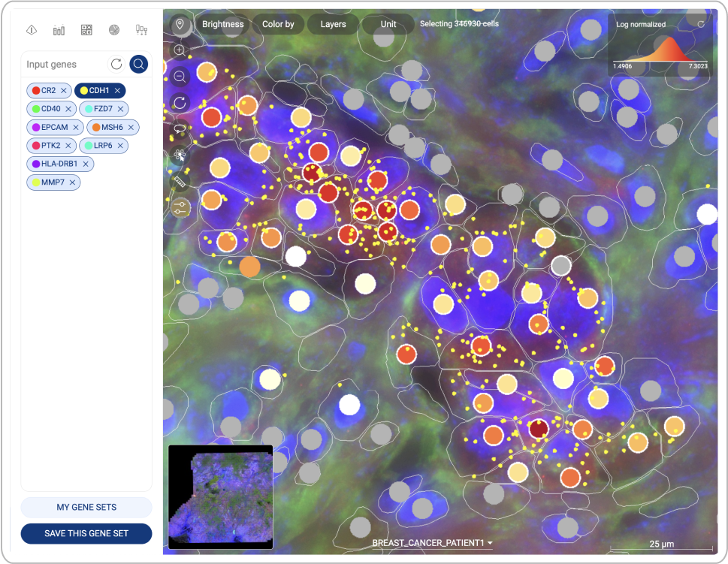728x564 pixels.
Task: Click the location pin icon on map
Action: pos(180,25)
